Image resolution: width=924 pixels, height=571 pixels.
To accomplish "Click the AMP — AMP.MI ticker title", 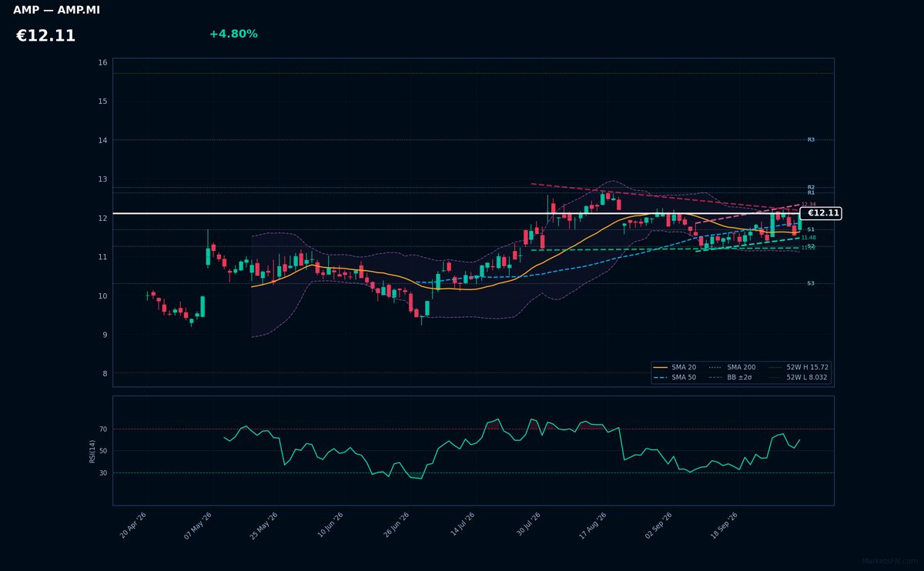I will [56, 10].
